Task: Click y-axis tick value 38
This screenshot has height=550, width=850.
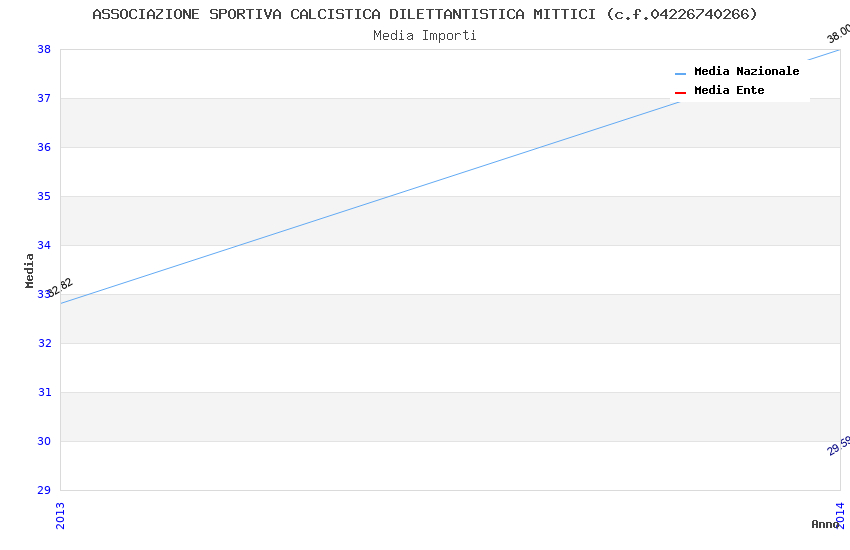Action: (x=44, y=49)
